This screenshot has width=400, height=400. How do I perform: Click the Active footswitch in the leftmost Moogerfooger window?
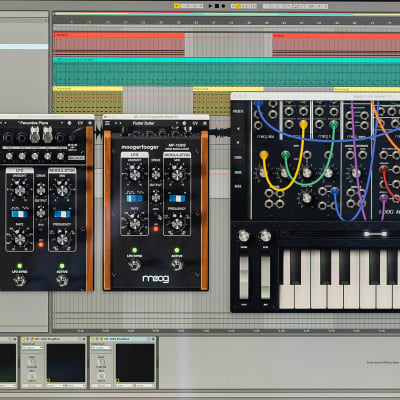pyautogui.click(x=62, y=281)
